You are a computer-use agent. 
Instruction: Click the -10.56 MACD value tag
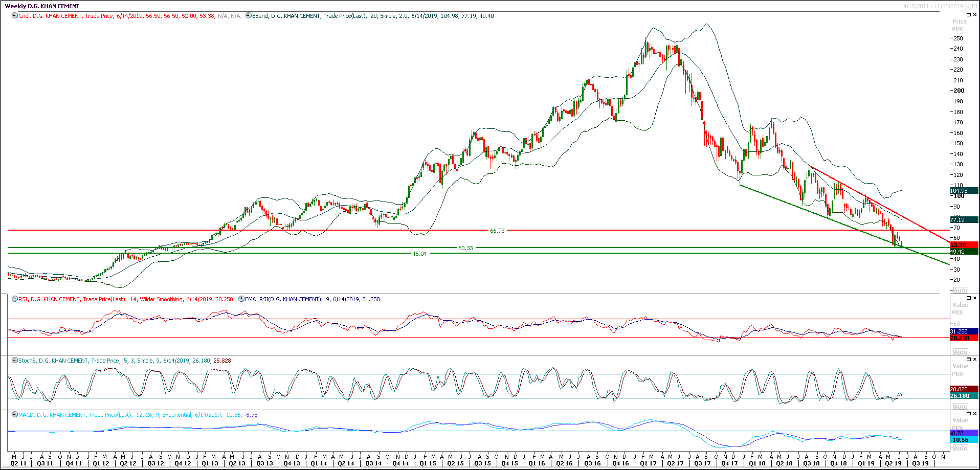(964, 440)
